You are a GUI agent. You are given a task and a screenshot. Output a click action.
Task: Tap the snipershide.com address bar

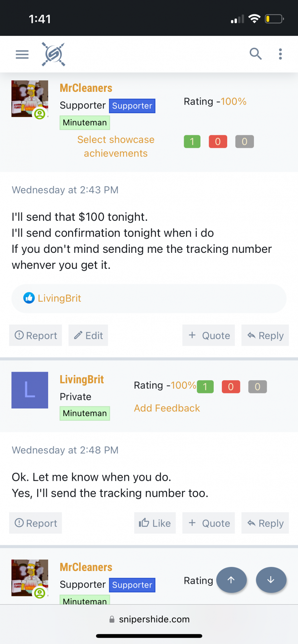tap(149, 619)
